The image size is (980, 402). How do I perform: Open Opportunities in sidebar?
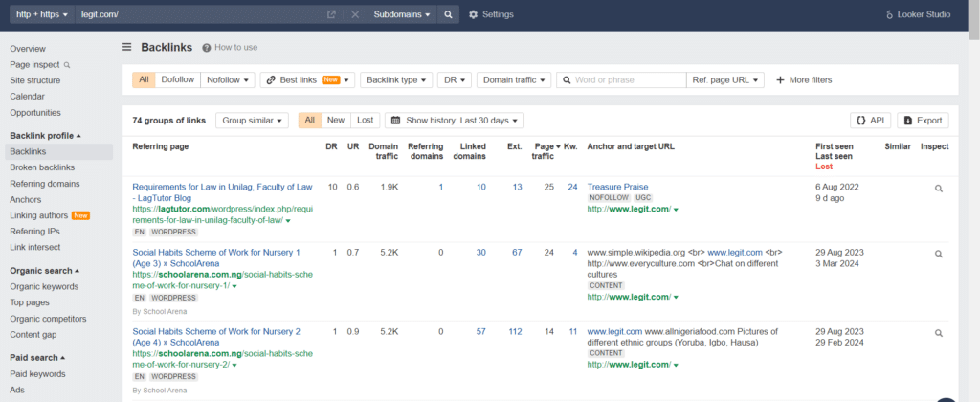[x=35, y=113]
